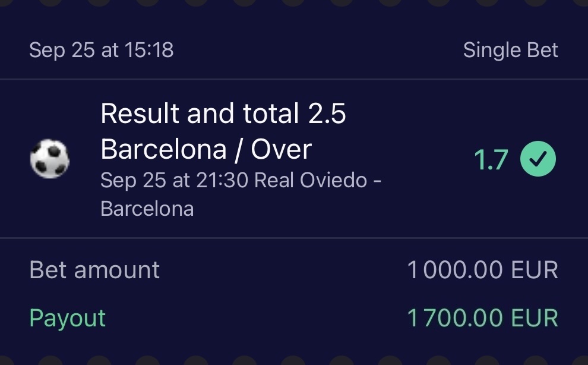The width and height of the screenshot is (588, 365).
Task: Tap the green Payout label
Action: coord(67,318)
